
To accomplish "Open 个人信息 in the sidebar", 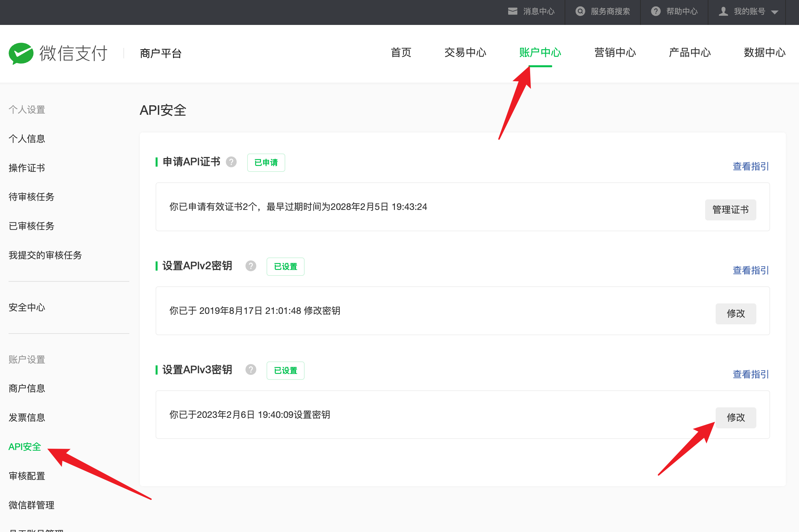I will coord(27,139).
